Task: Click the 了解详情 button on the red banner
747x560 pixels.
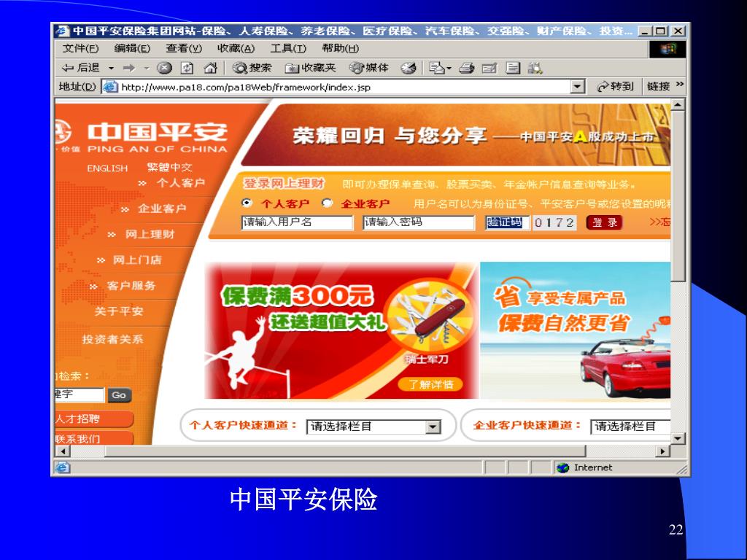Action: [x=430, y=384]
